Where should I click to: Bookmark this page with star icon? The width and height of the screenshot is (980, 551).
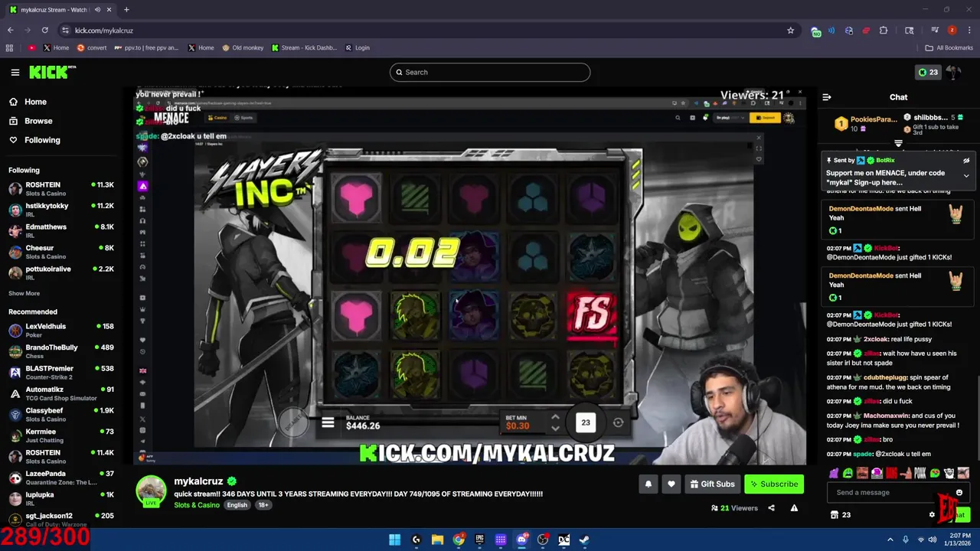tap(790, 30)
